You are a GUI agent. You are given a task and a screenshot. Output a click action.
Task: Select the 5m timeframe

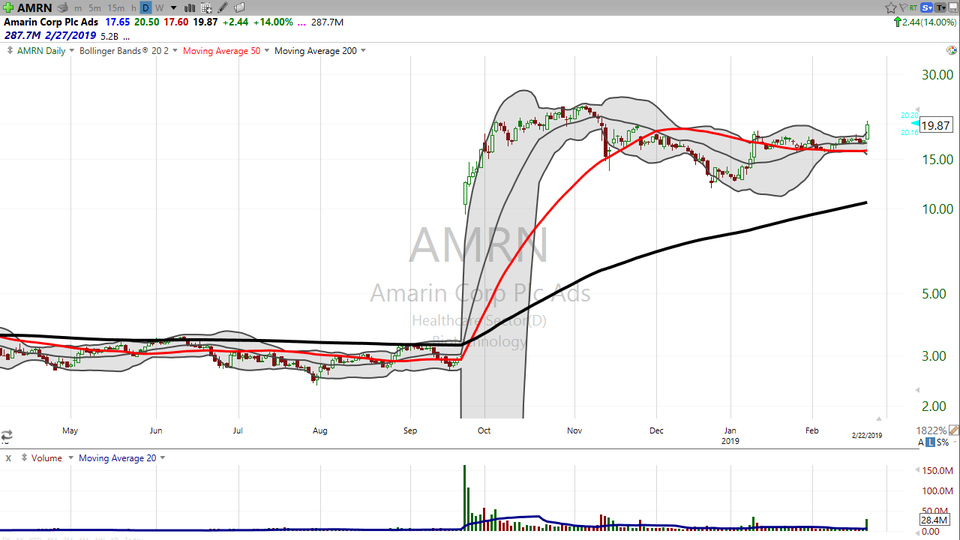coord(95,9)
